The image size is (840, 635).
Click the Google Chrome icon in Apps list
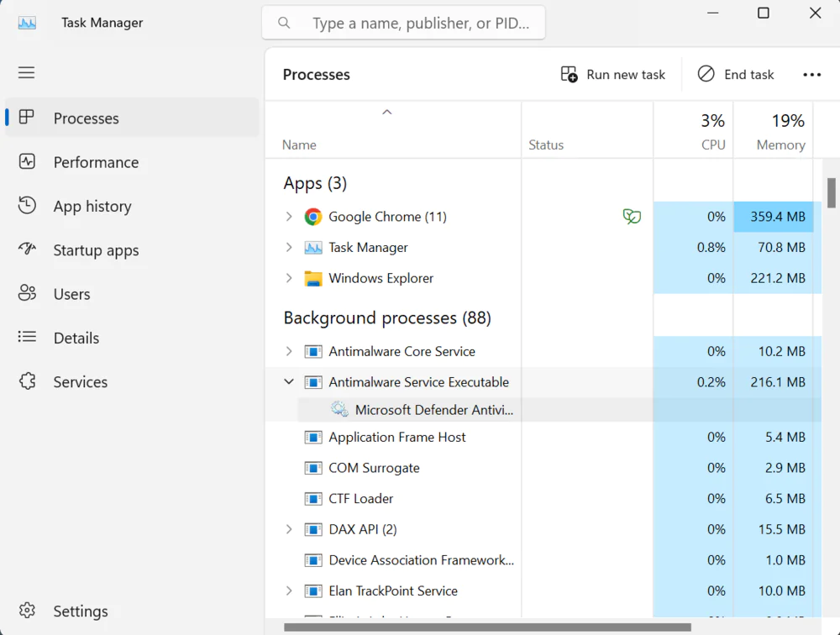pyautogui.click(x=313, y=217)
